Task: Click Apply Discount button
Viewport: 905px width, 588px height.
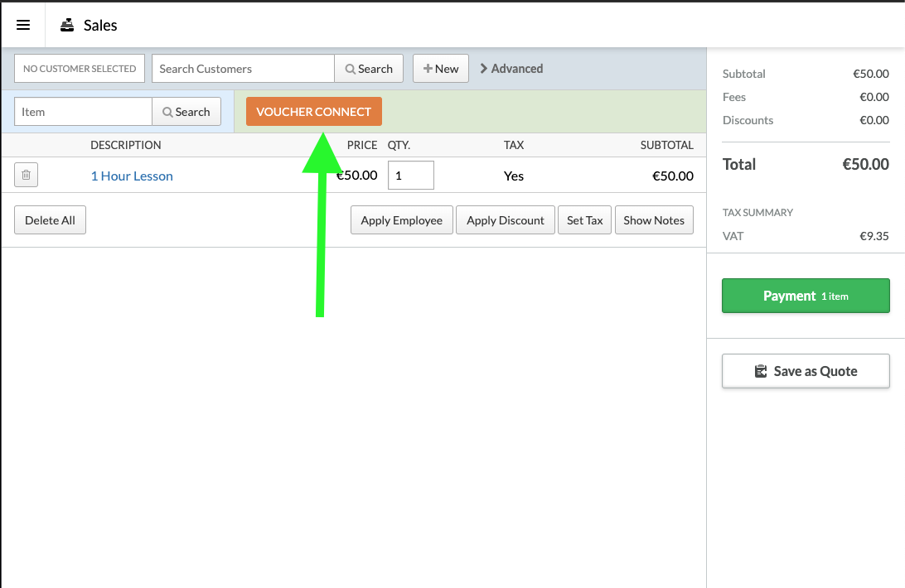Action: tap(505, 220)
